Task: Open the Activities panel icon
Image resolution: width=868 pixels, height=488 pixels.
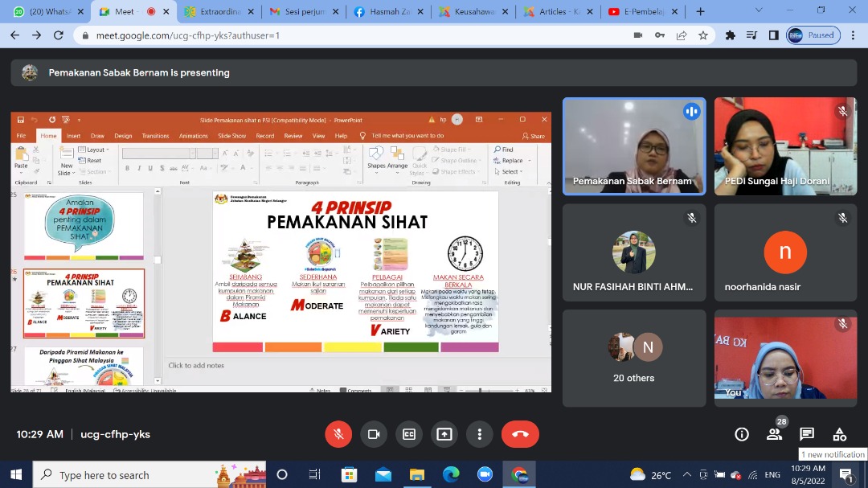Action: pos(840,434)
